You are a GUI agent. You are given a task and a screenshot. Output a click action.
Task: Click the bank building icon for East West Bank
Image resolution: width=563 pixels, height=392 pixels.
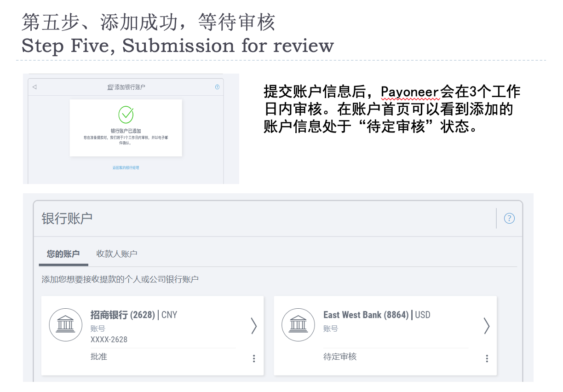coord(299,325)
